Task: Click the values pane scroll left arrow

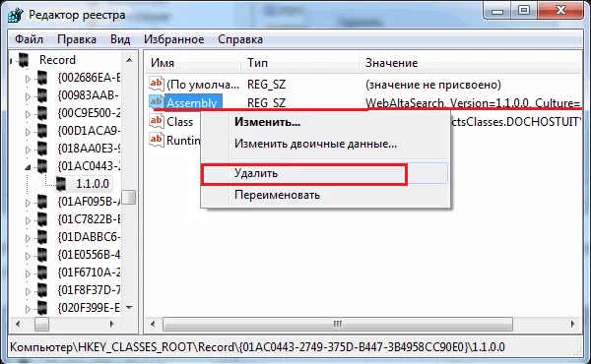Action: (153, 324)
